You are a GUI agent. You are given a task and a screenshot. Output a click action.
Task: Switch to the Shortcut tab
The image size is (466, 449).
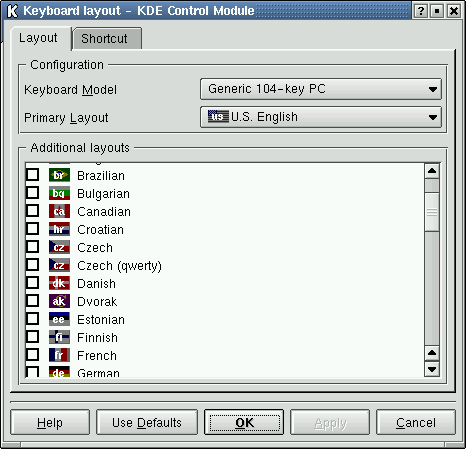(x=107, y=39)
